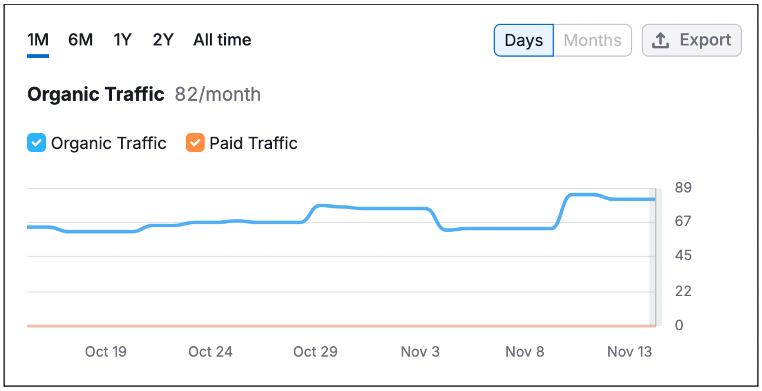762x391 pixels.
Task: Click the orange paid traffic baseline
Action: [341, 325]
